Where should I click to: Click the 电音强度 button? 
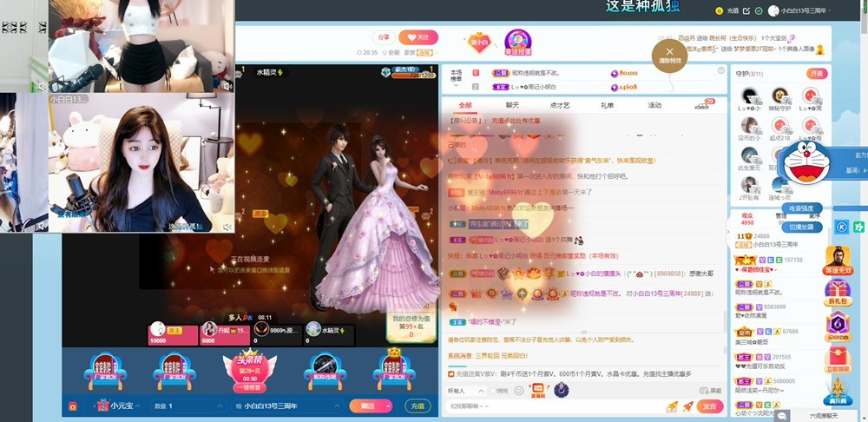[801, 208]
